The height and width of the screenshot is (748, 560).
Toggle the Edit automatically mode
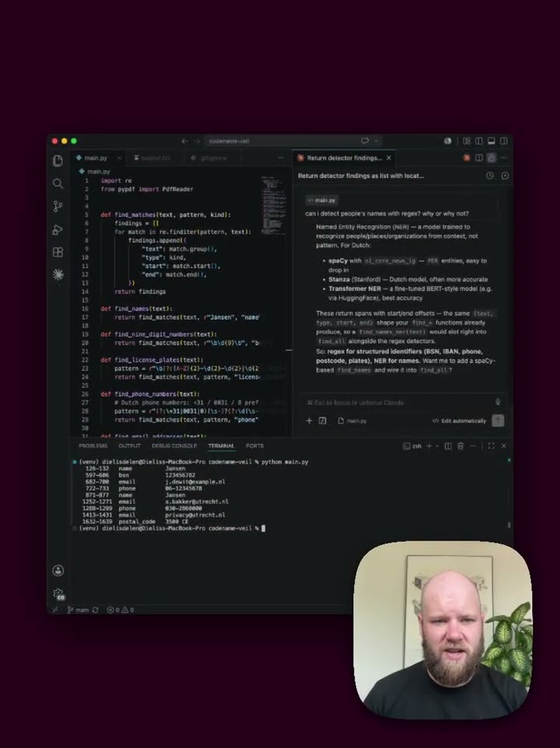pos(460,421)
